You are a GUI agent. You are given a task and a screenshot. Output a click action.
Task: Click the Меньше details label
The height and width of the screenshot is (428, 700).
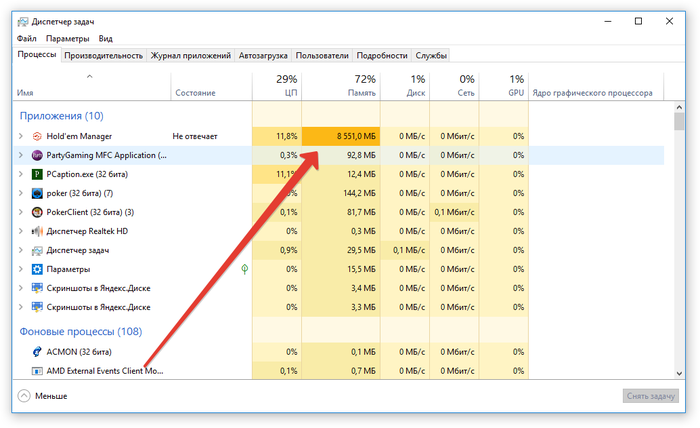[51, 396]
